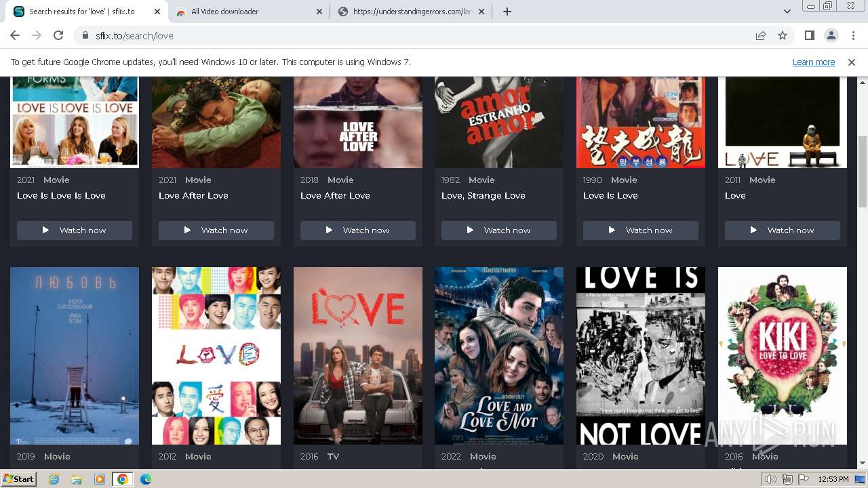Click the scrollbar down arrow
This screenshot has height=488, width=868.
(862, 463)
